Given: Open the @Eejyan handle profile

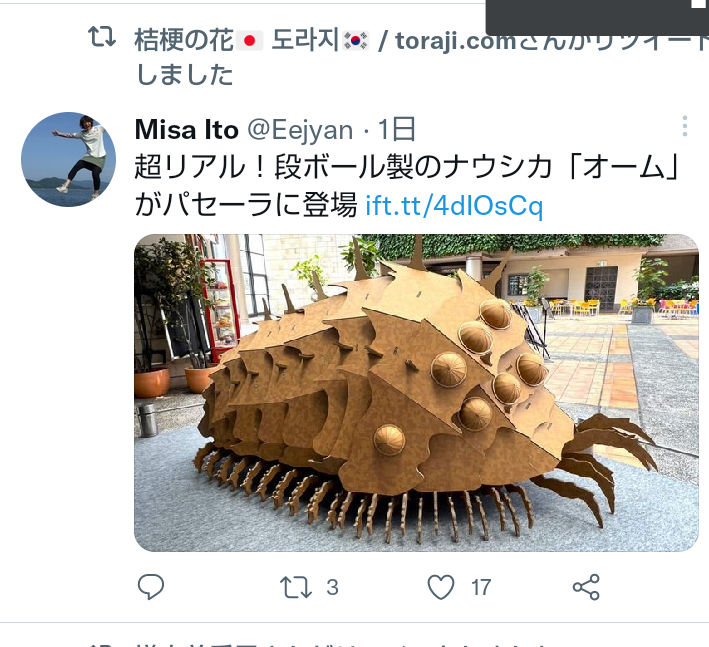Looking at the screenshot, I should click(x=300, y=131).
